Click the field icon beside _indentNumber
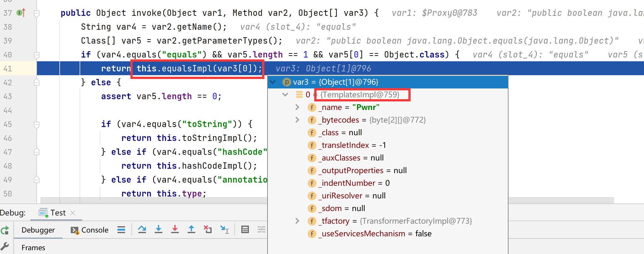Screen dimensions: 644x254 312,183
